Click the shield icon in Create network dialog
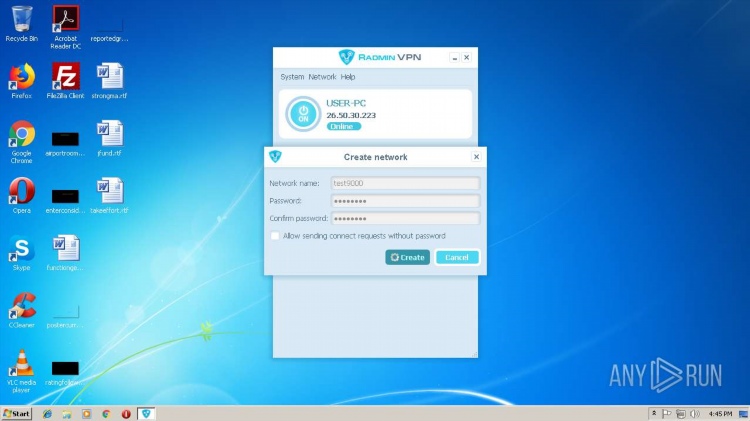Screen dimensions: 750x421 (x=275, y=156)
